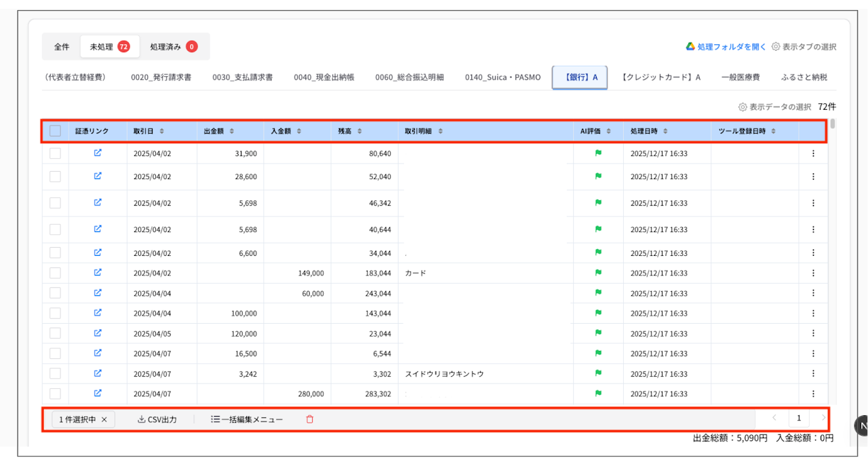The height and width of the screenshot is (471, 868).
Task: Click the green flag in the カード row
Action: (x=598, y=273)
